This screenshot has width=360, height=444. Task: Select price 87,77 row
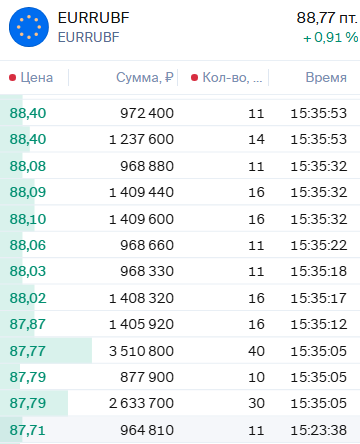[x=180, y=351]
